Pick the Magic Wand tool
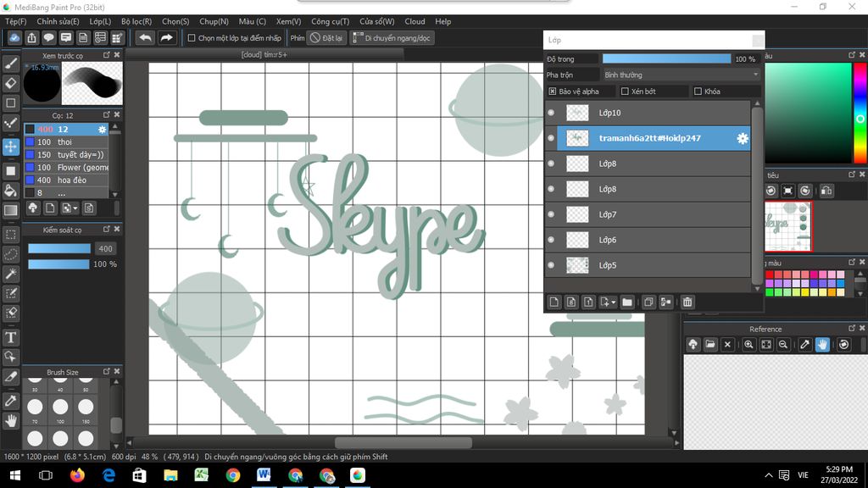Viewport: 868px width, 488px height. 11,274
